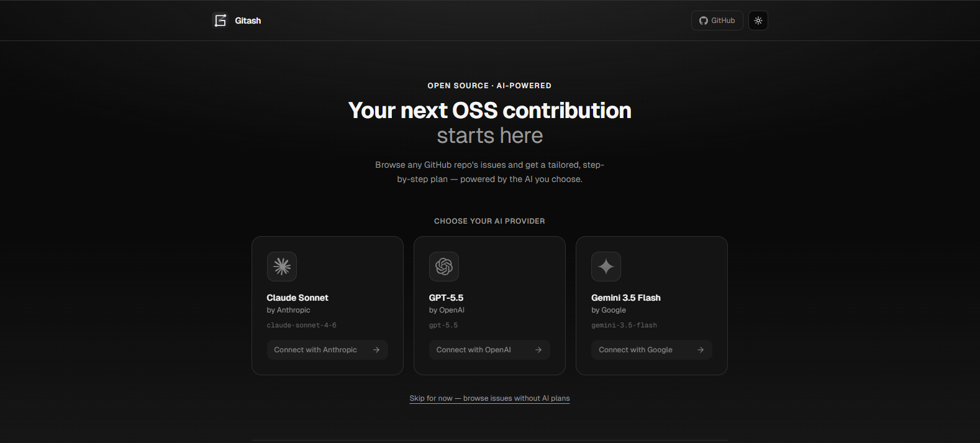Click the OpenAI knot provider icon
This screenshot has height=443, width=980.
pyautogui.click(x=444, y=267)
